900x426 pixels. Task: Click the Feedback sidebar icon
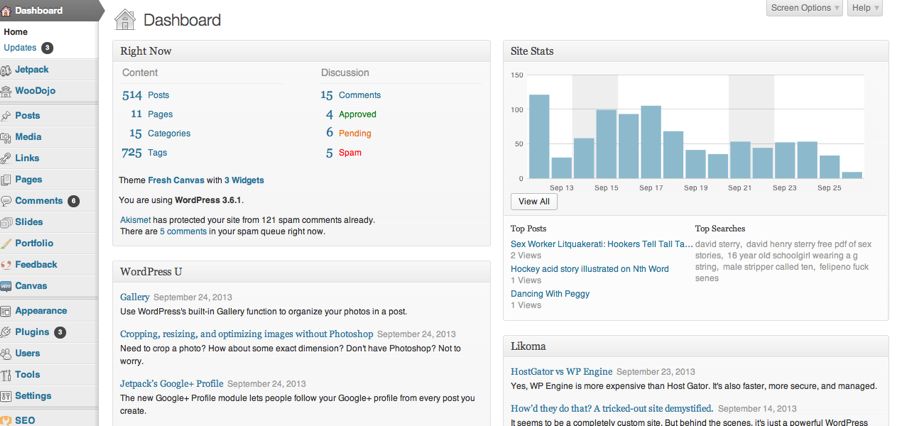pos(6,265)
